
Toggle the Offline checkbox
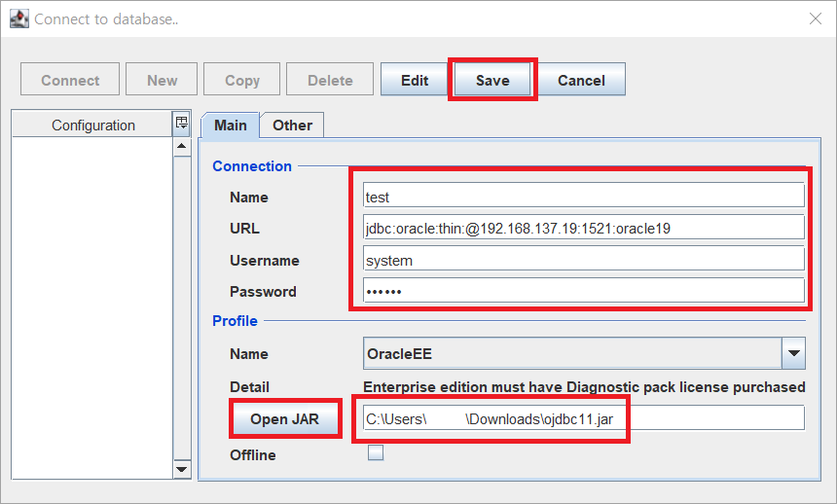[376, 452]
